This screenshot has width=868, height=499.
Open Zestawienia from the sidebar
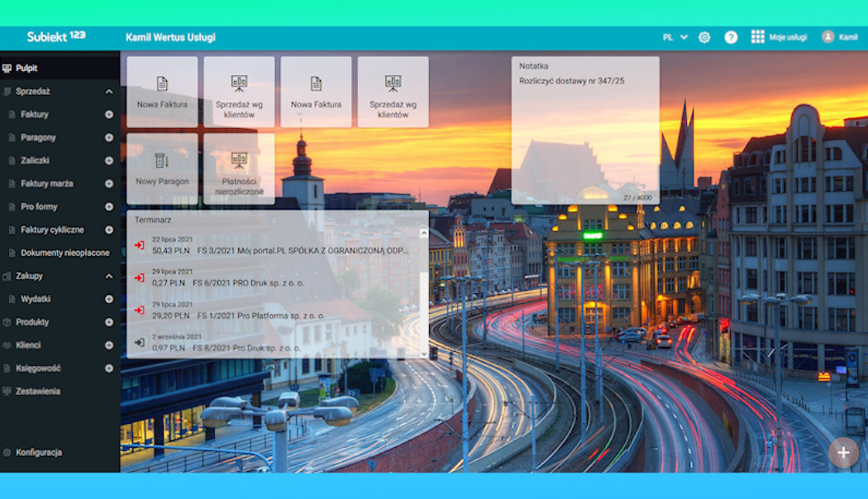pos(38,392)
